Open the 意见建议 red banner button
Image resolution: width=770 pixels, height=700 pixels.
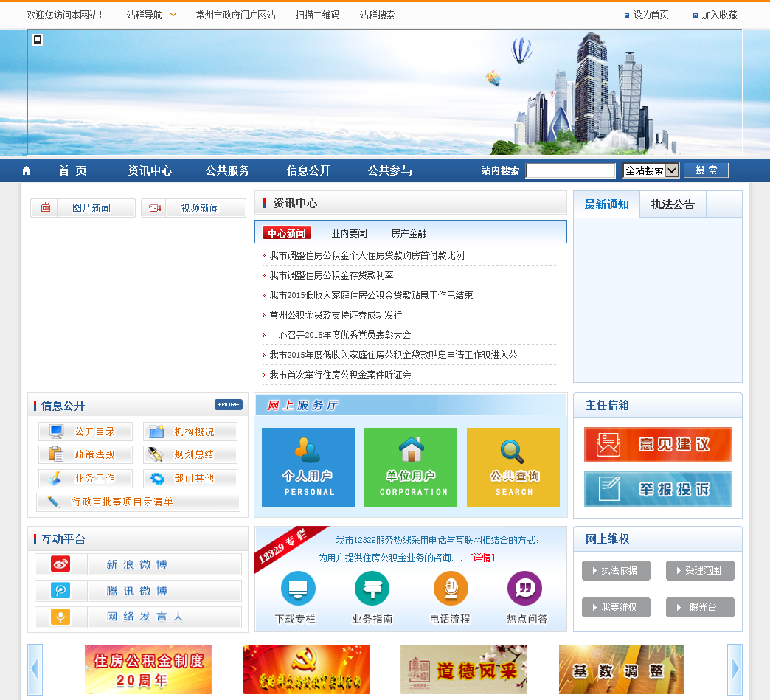[658, 445]
